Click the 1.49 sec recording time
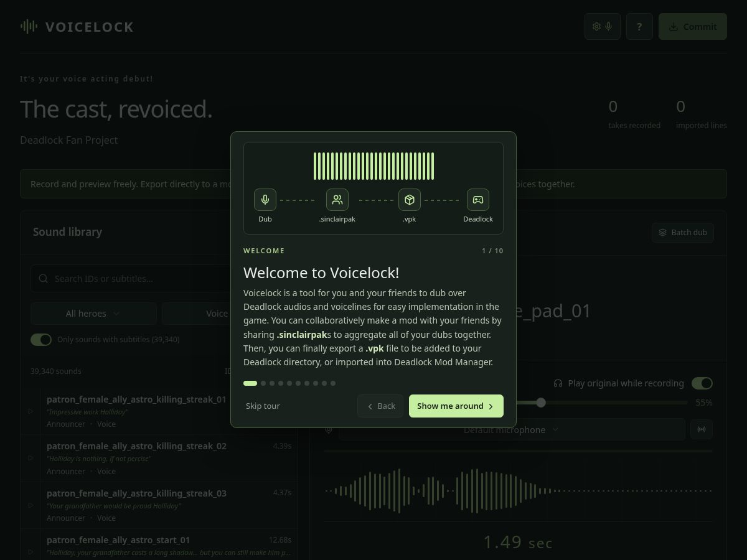The height and width of the screenshot is (560, 747). click(x=518, y=543)
